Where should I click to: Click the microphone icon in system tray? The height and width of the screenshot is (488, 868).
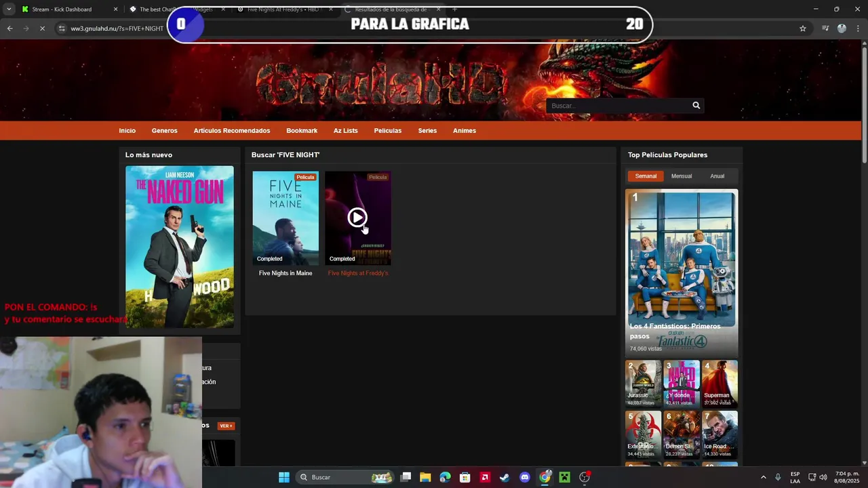(x=778, y=477)
